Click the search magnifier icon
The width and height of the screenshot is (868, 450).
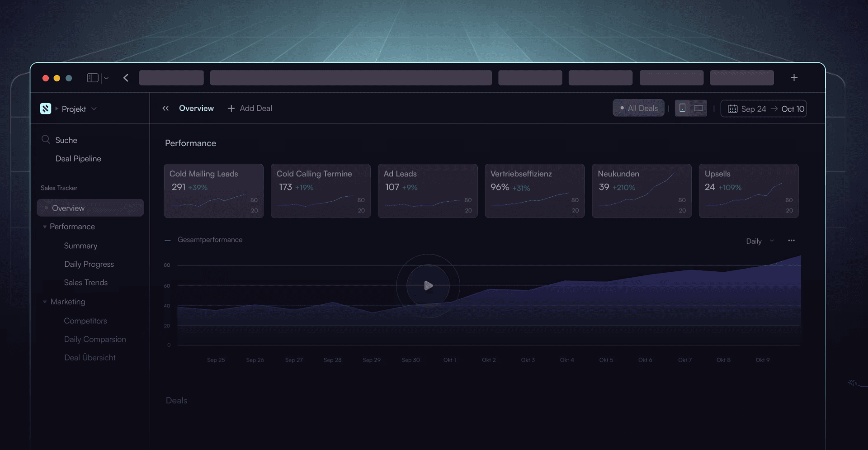pos(46,140)
